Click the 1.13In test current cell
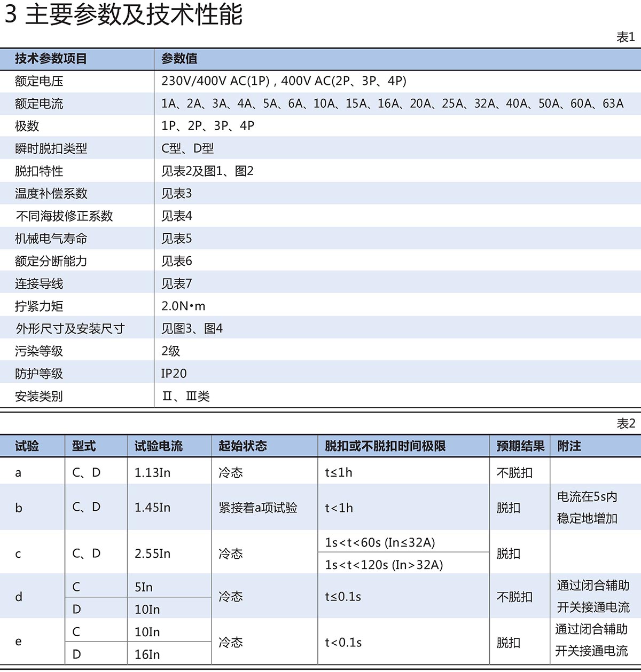 (x=152, y=472)
